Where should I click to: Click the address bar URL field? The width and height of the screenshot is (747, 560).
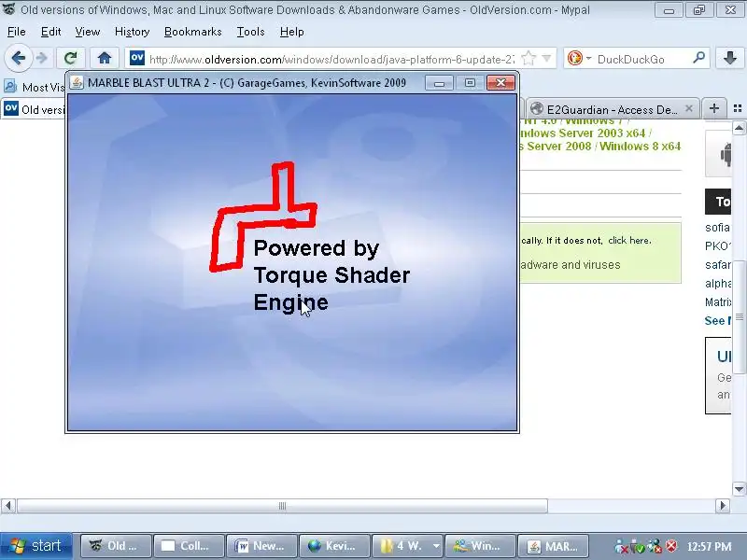point(331,59)
